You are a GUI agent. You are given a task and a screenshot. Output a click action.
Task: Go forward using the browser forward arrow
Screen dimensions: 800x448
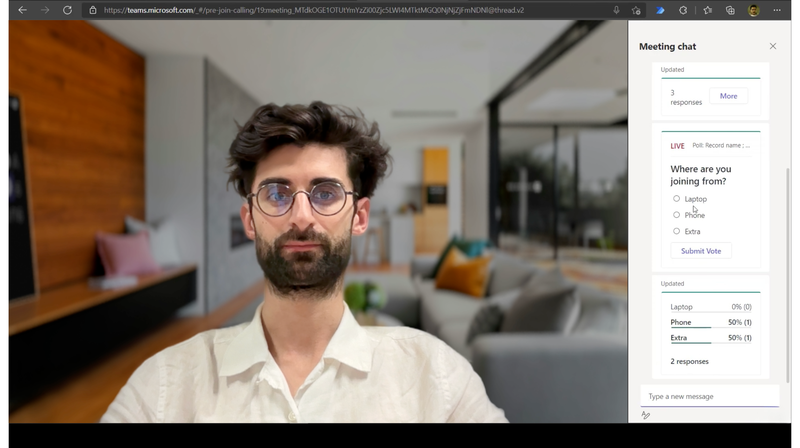[45, 10]
